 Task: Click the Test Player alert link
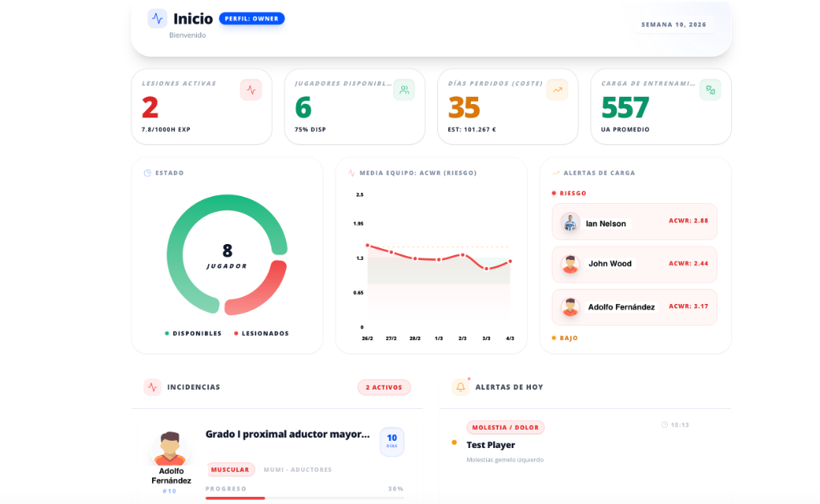pos(491,445)
